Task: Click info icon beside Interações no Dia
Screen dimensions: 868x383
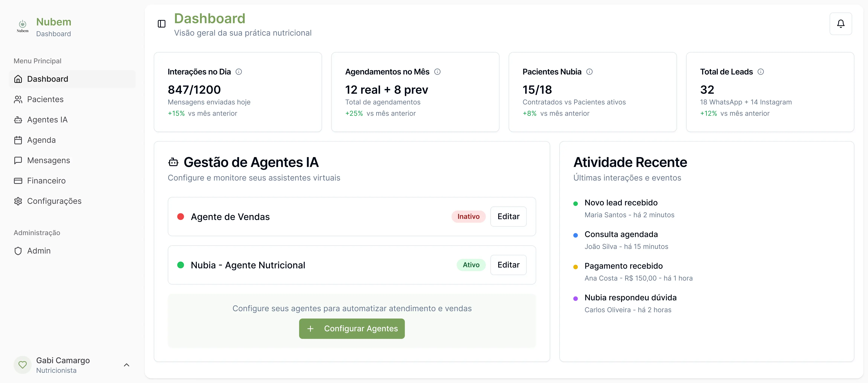Action: (x=238, y=72)
